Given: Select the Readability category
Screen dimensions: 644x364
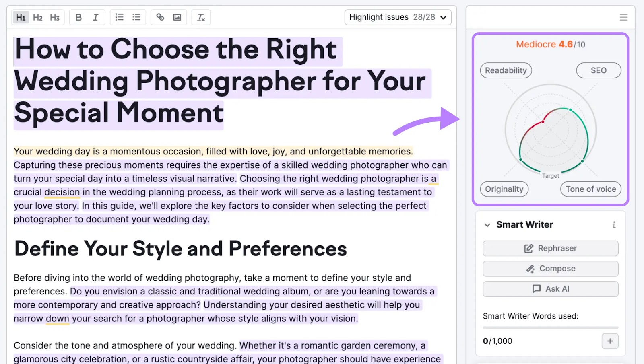Looking at the screenshot, I should (x=506, y=70).
